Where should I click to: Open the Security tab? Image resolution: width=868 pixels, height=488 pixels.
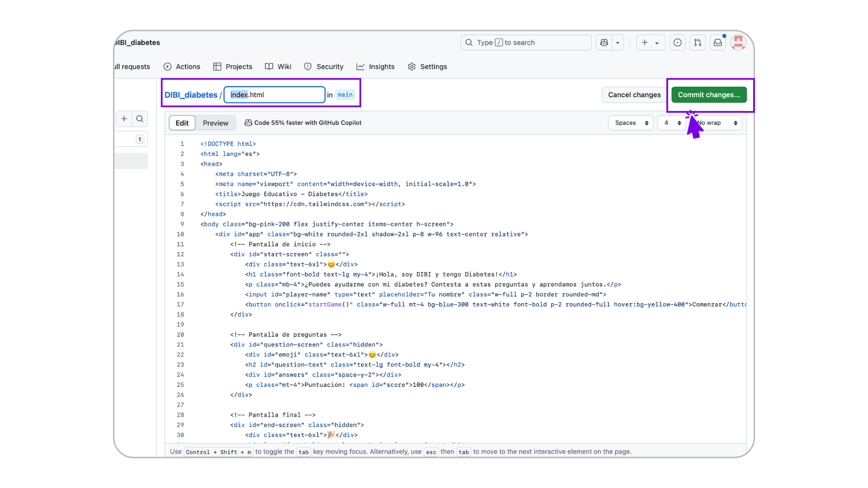click(x=324, y=66)
